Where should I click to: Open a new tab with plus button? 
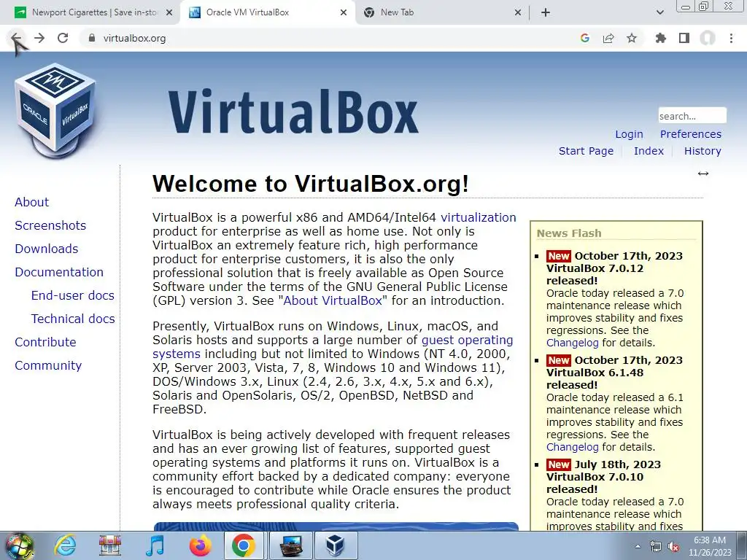point(546,12)
